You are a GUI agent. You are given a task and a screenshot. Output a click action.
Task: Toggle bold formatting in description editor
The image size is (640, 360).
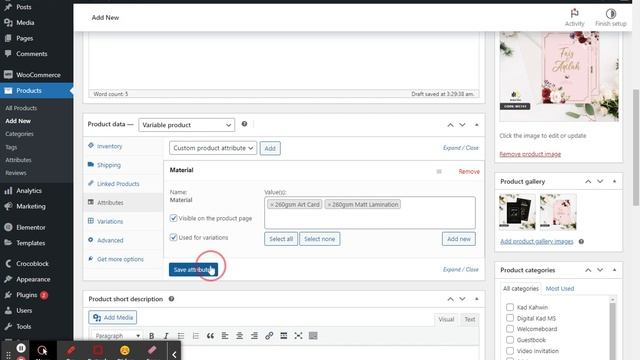tap(151, 336)
